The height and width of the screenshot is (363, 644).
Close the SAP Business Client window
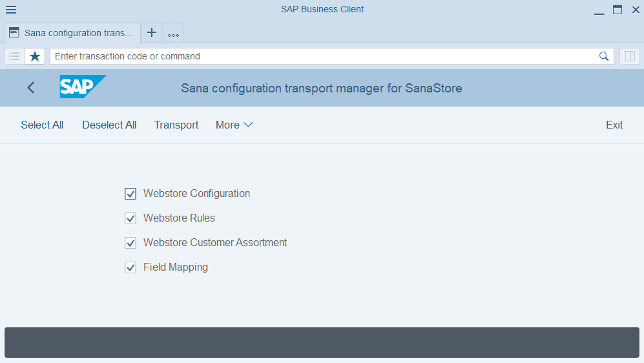(636, 10)
